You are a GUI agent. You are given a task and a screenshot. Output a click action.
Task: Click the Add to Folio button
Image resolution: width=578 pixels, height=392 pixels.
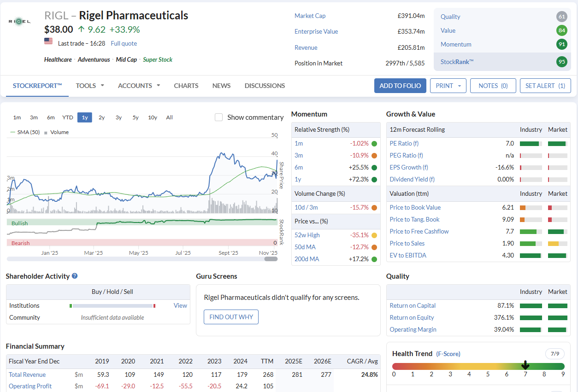point(400,86)
